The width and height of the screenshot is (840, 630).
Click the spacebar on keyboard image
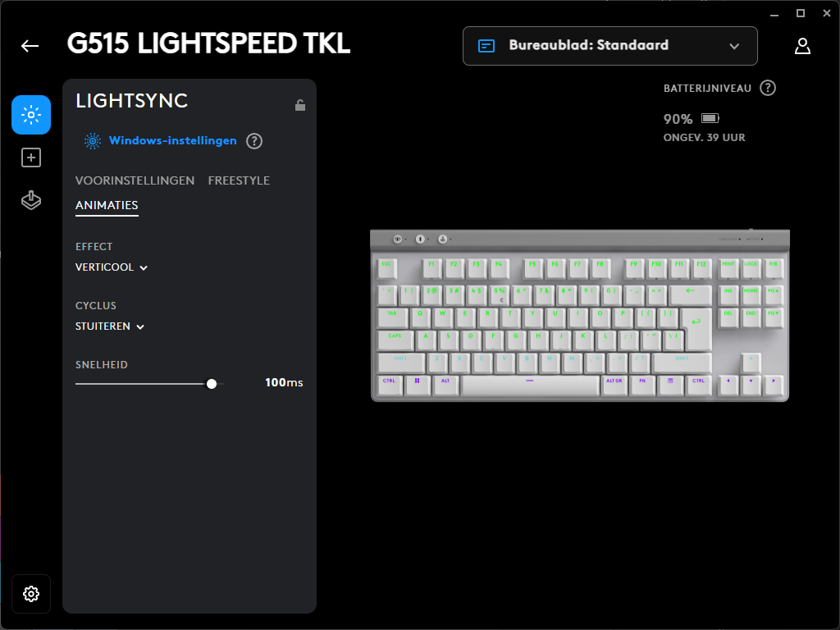coord(530,385)
